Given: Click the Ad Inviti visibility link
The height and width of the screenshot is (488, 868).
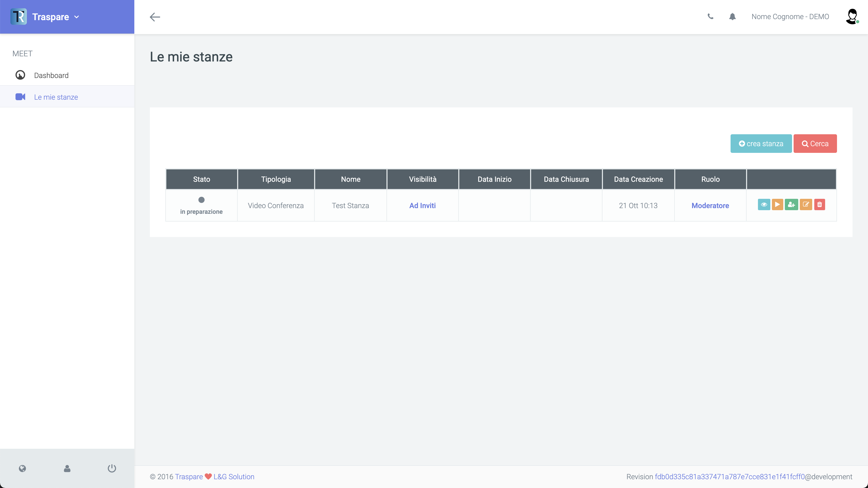Looking at the screenshot, I should pyautogui.click(x=422, y=206).
